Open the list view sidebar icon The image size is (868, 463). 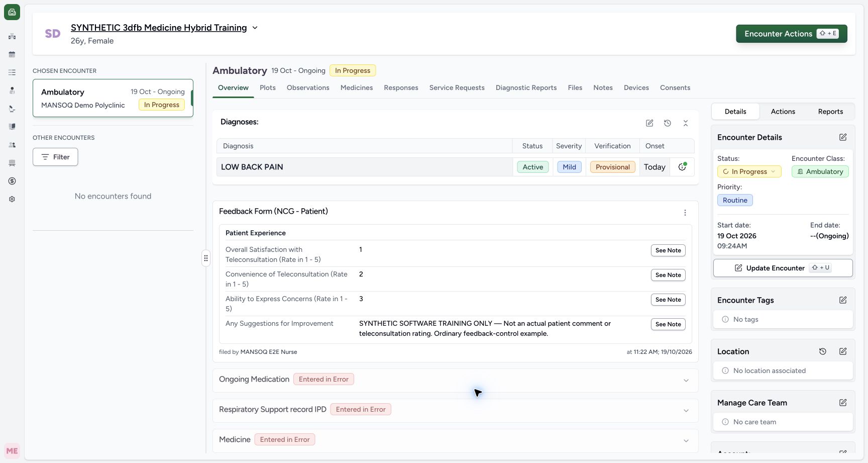tap(12, 72)
